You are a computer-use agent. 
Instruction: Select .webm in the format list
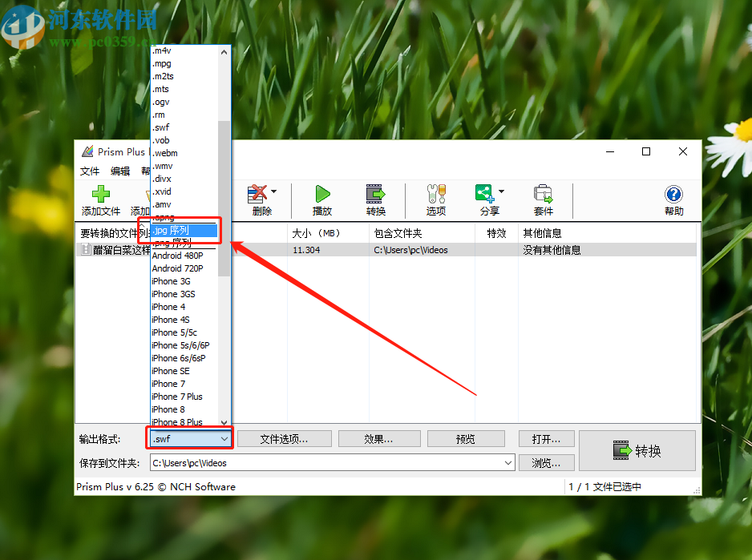[184, 153]
